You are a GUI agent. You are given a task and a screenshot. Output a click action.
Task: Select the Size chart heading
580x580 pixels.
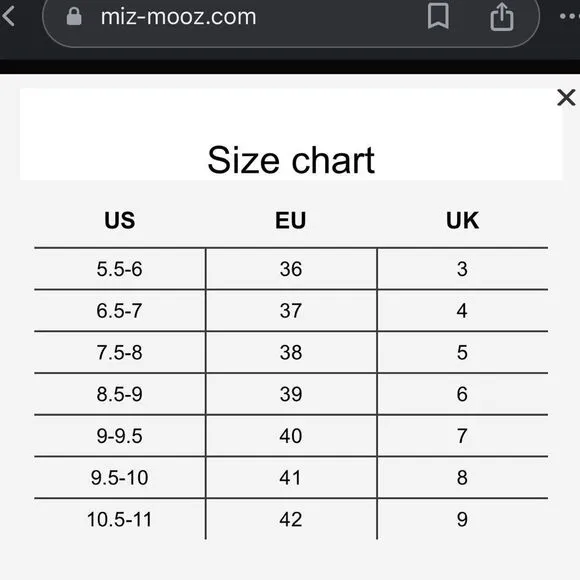point(291,160)
